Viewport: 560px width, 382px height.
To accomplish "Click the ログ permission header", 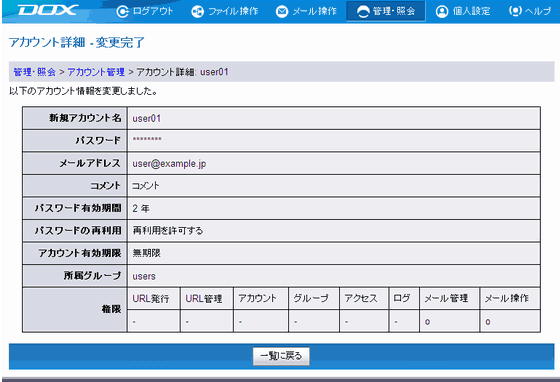I will click(401, 298).
